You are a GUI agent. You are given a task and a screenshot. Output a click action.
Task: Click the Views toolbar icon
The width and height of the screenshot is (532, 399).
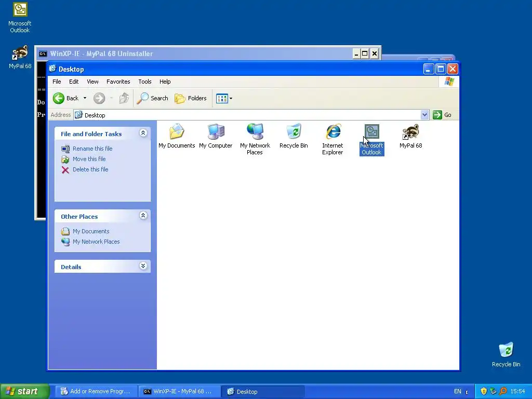[x=222, y=98]
